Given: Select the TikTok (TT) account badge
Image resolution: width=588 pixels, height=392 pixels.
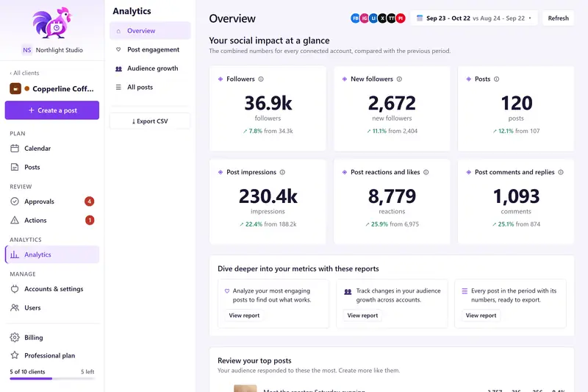Looking at the screenshot, I should 392,18.
